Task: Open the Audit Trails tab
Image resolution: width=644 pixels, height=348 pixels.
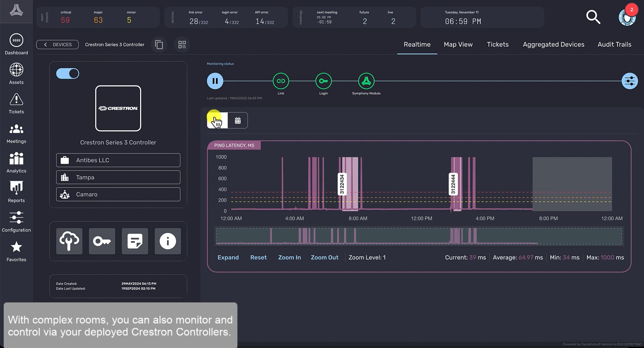Action: (614, 44)
